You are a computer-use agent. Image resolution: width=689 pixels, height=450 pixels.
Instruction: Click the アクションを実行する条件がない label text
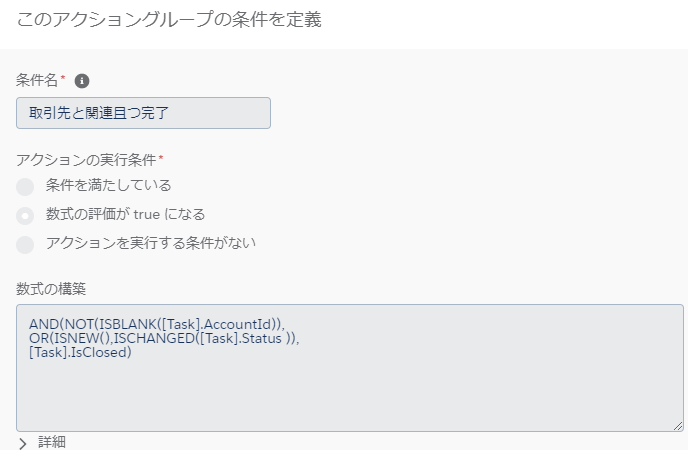[151, 243]
